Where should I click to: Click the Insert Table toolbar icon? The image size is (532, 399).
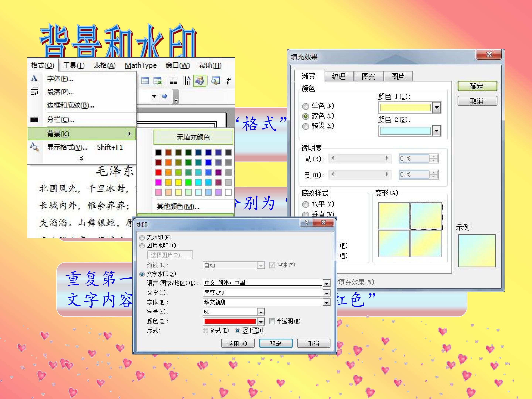[x=145, y=81]
